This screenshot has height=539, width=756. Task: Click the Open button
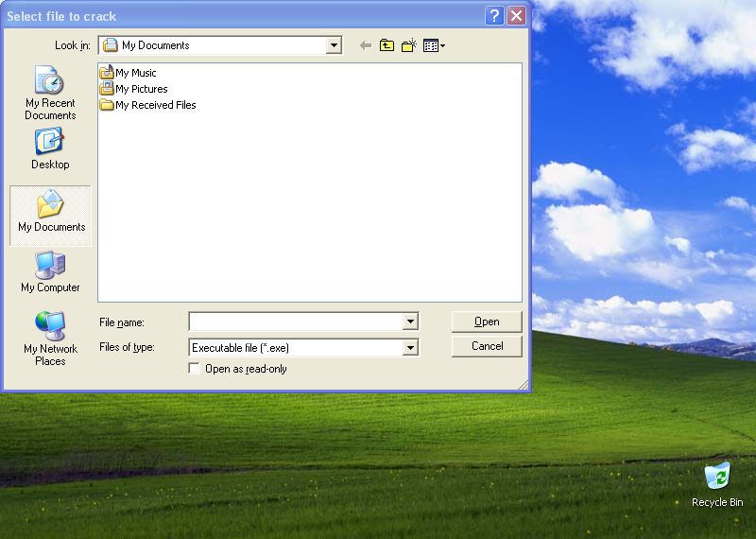pos(487,322)
